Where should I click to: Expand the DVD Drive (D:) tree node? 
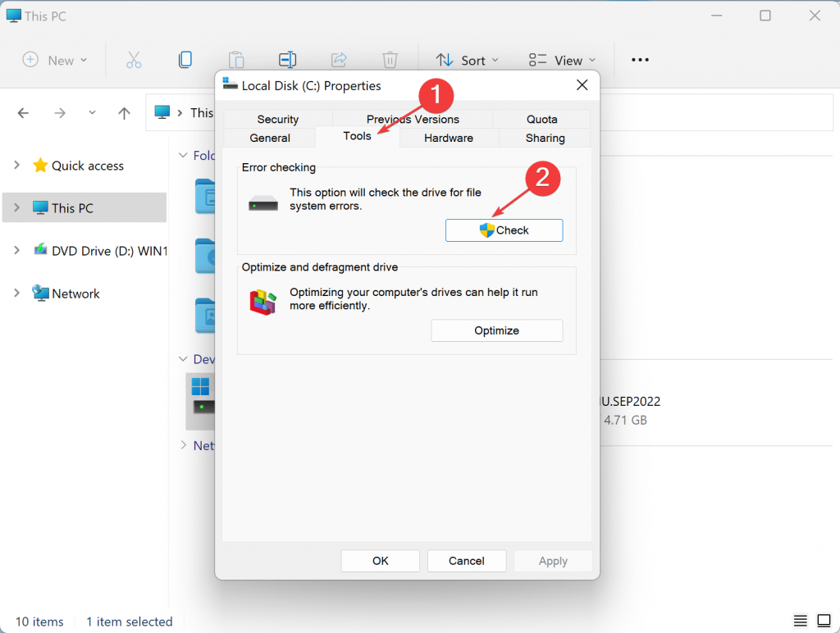tap(16, 250)
